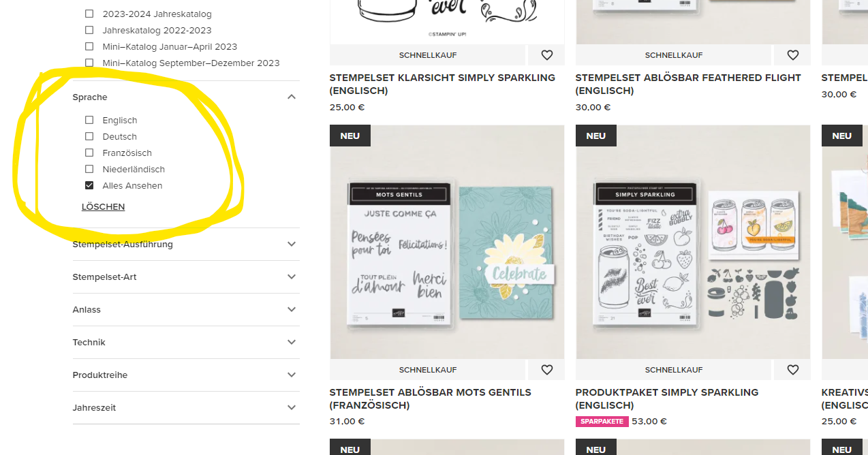The width and height of the screenshot is (868, 455).
Task: Click Schnellkauf under Mots Gentils stamp set
Action: pos(428,370)
